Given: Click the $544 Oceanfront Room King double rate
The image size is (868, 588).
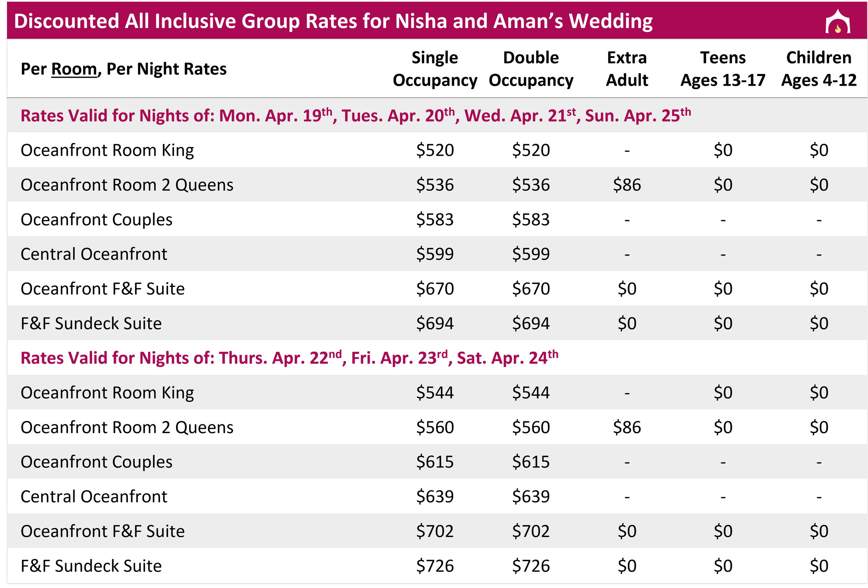Looking at the screenshot, I should coord(531,392).
